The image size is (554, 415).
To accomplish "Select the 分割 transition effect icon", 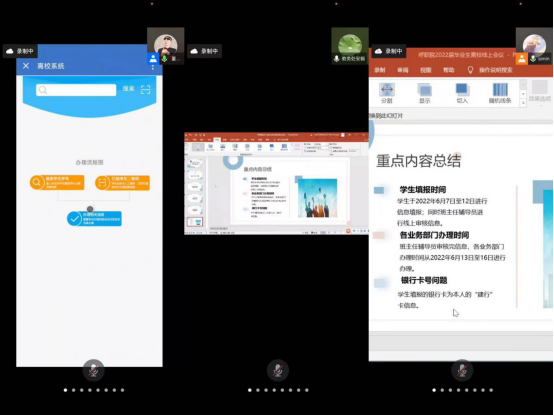I will point(387,90).
